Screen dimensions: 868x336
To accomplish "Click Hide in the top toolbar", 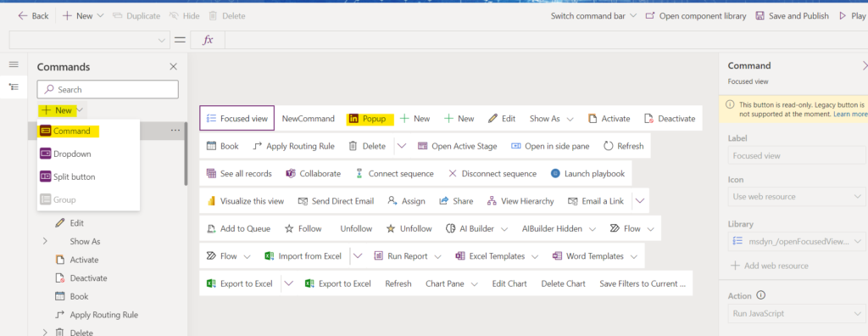I will 184,16.
